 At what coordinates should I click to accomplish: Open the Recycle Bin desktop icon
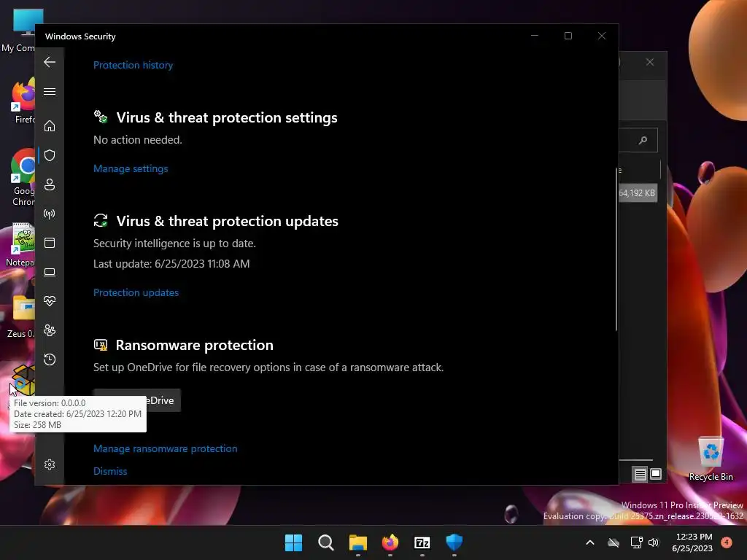click(x=711, y=459)
